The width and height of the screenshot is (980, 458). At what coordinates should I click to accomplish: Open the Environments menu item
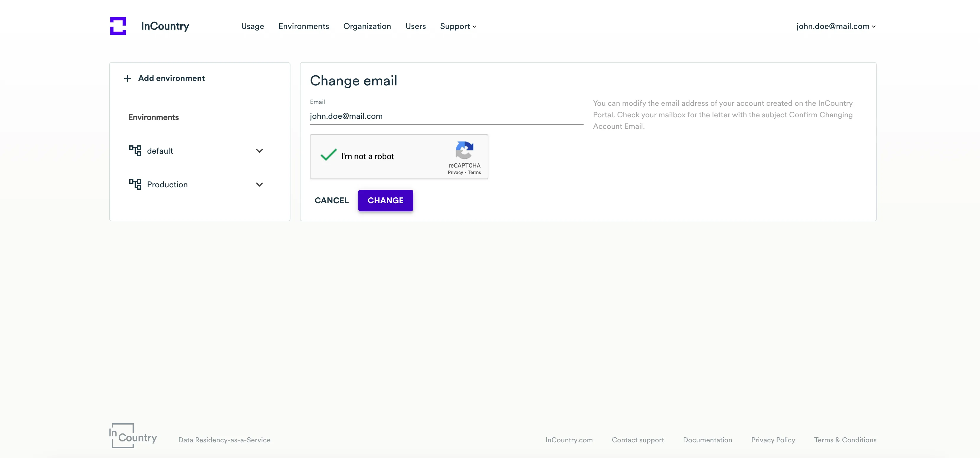pyautogui.click(x=303, y=26)
